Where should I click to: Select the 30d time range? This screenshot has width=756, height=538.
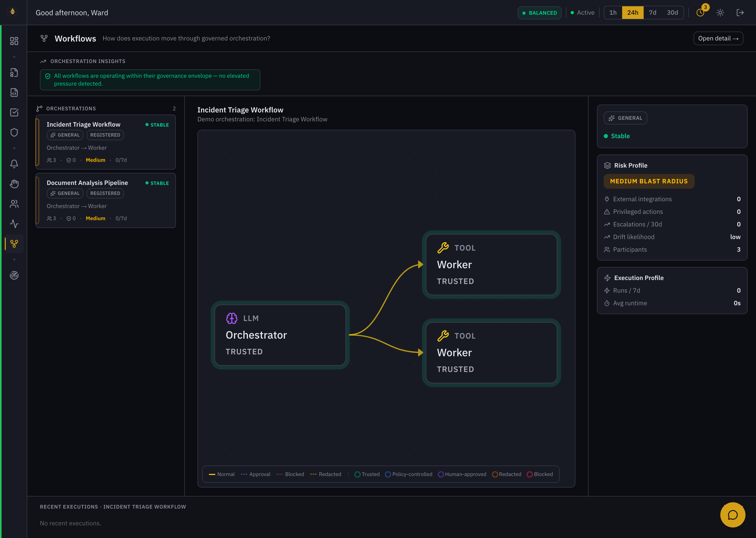tap(672, 13)
